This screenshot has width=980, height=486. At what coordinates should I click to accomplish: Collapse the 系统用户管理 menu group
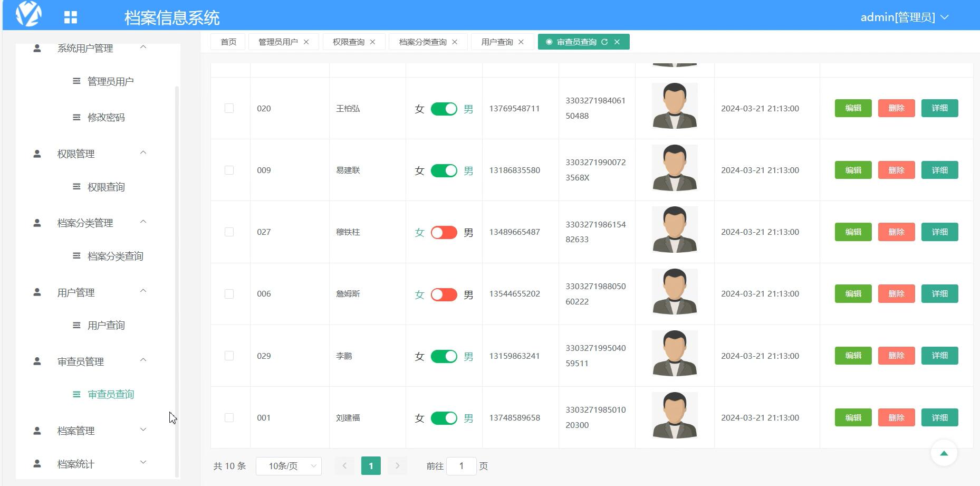click(x=143, y=47)
